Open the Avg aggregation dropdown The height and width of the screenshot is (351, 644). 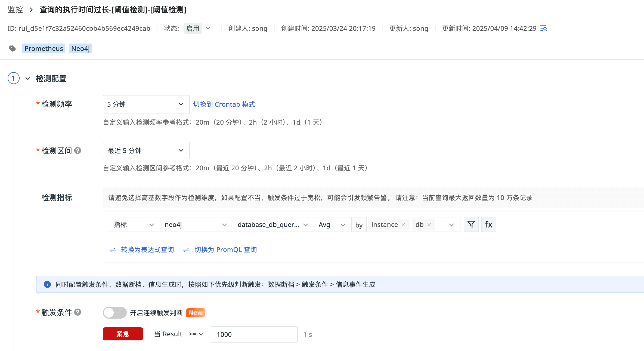(332, 225)
